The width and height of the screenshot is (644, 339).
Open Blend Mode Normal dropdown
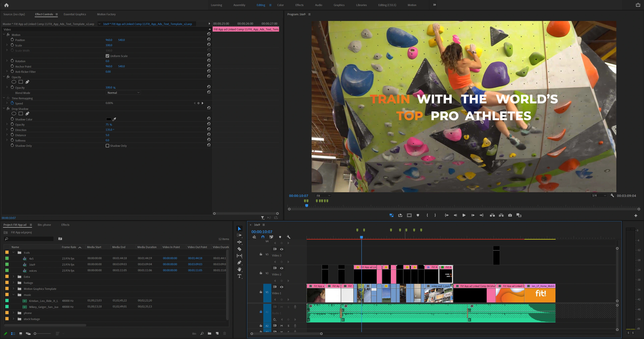tap(123, 93)
